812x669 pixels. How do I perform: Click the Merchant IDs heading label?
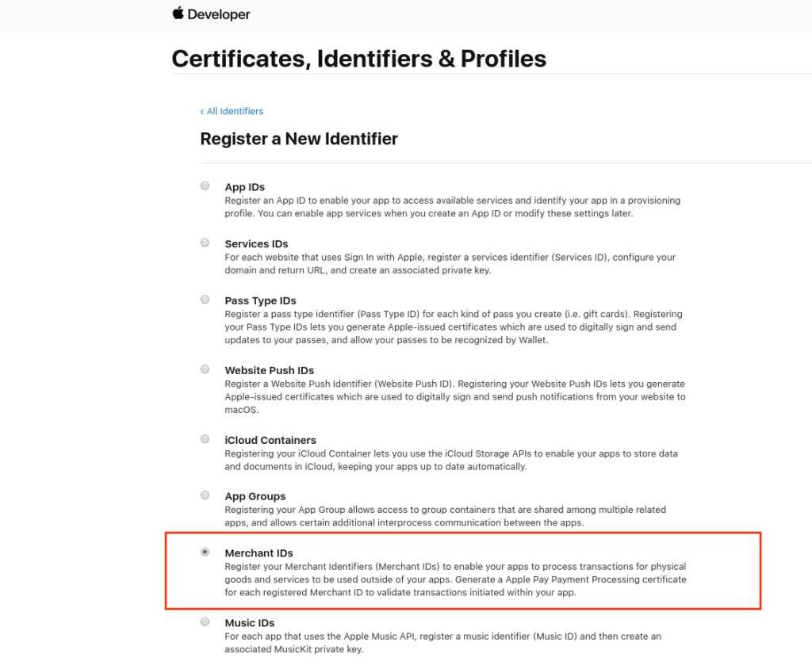pyautogui.click(x=259, y=553)
